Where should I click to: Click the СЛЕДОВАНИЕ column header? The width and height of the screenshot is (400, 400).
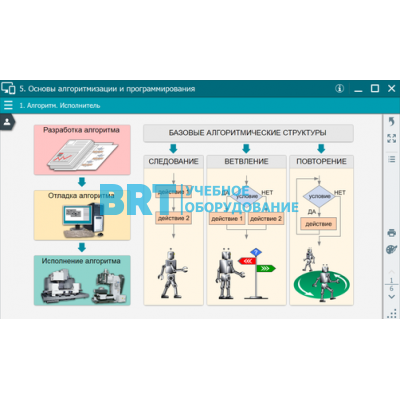point(173,162)
